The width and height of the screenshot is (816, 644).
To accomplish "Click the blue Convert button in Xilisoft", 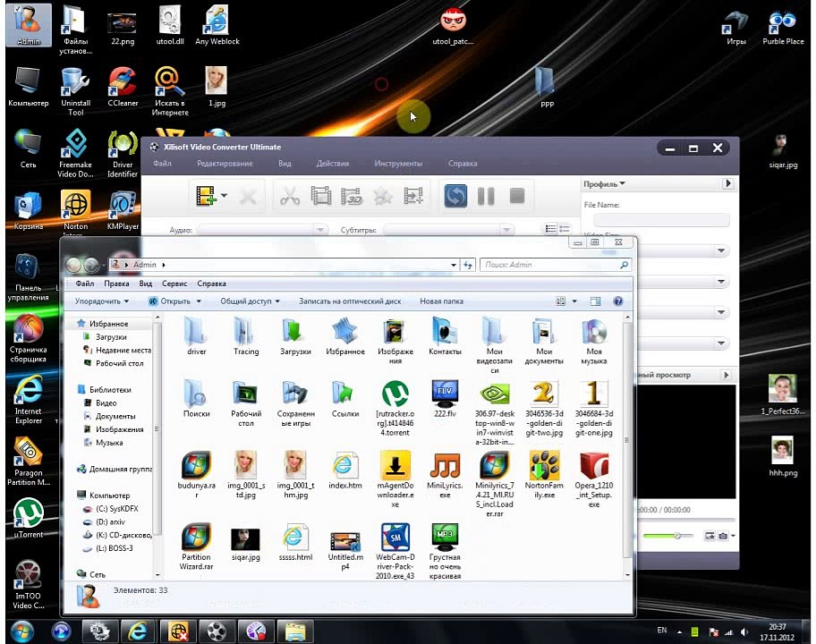I will pyautogui.click(x=455, y=196).
